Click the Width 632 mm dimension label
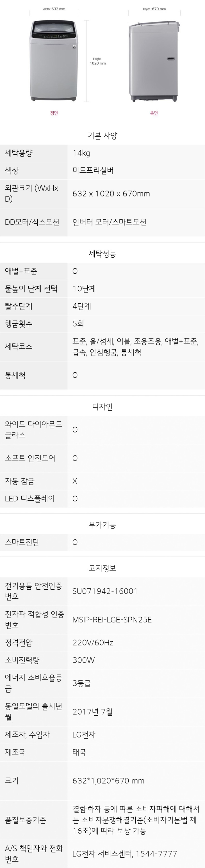Viewport: 205px width, 868px height. pyautogui.click(x=54, y=9)
